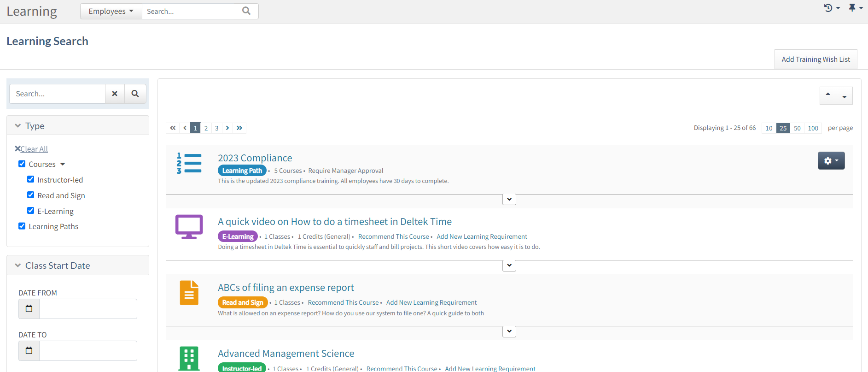
Task: Click the current page 1 button
Action: pyautogui.click(x=195, y=128)
